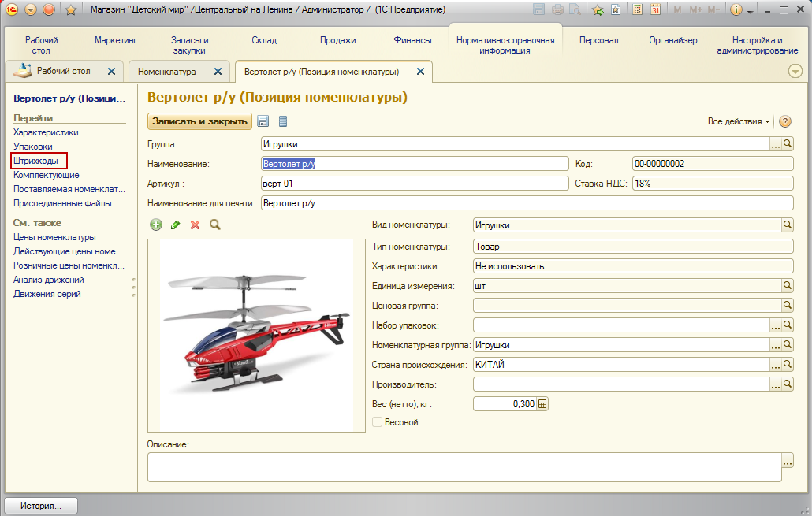Go to the Склад section
This screenshot has height=516, width=812.
(x=264, y=40)
